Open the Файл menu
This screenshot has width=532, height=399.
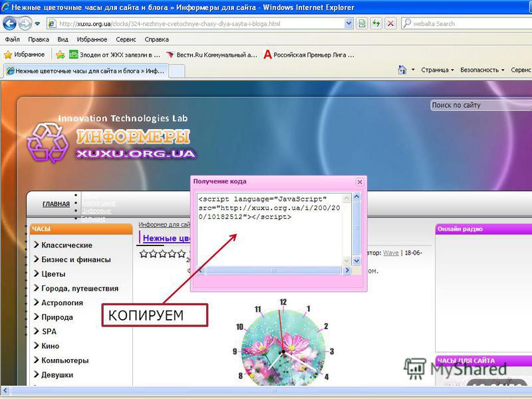(x=12, y=39)
